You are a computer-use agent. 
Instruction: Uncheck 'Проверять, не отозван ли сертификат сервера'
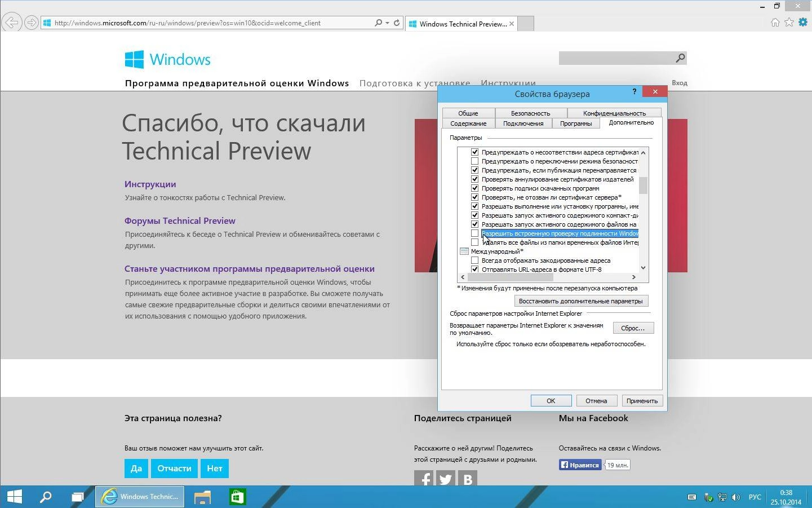tap(474, 197)
